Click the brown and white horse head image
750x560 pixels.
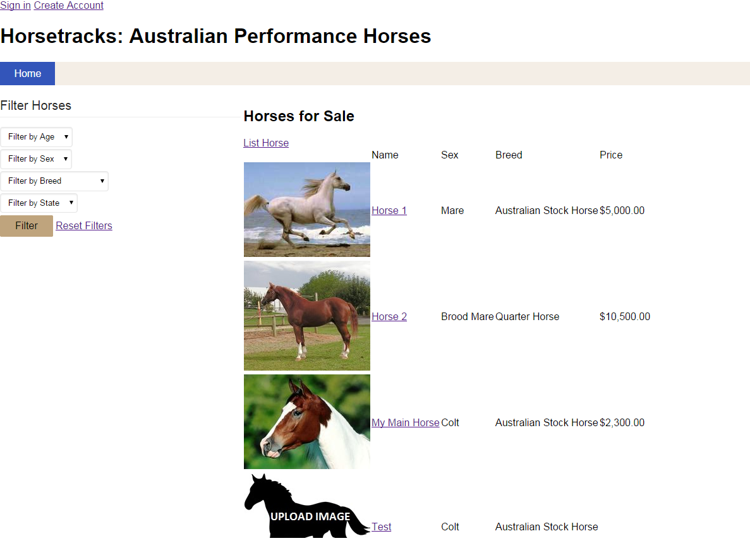click(x=306, y=421)
